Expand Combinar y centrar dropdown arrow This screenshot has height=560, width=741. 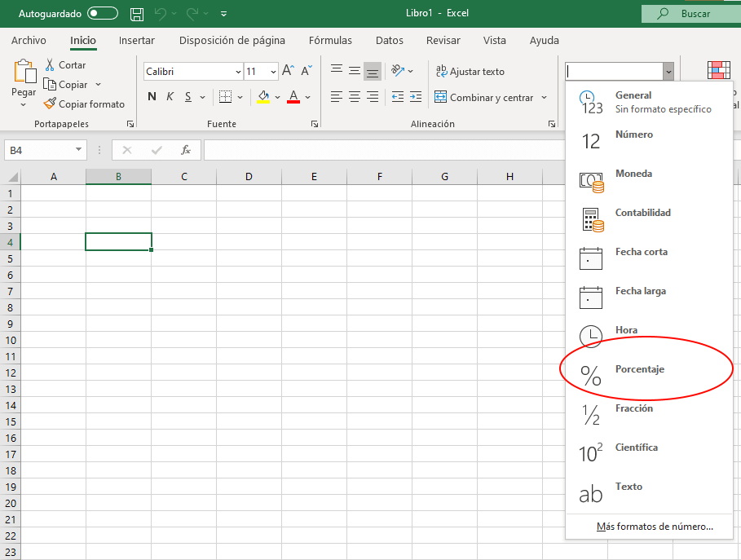(544, 97)
